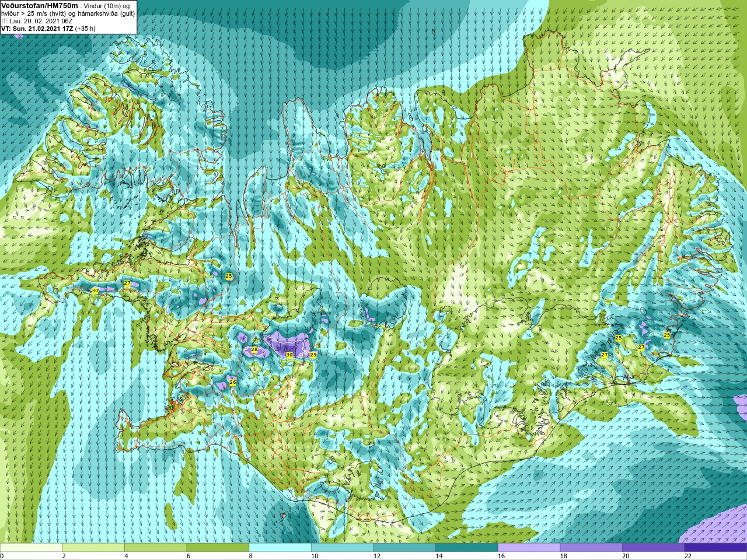Click the 20–22 m/s dark purple scale segment

(653, 548)
